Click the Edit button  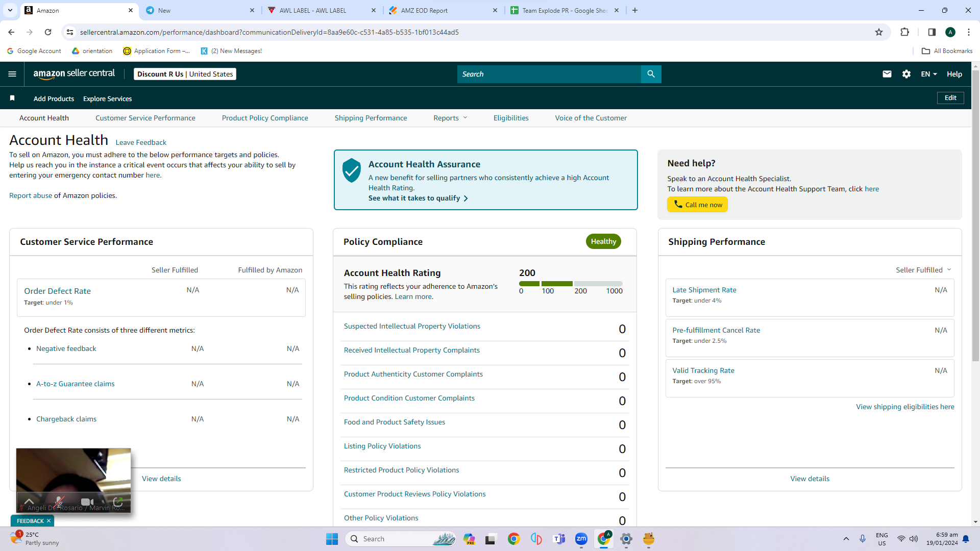[x=950, y=98]
